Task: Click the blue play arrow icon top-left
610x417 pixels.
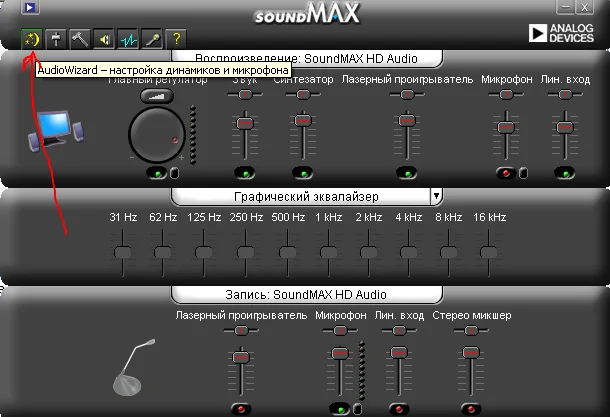Action: 30,7
